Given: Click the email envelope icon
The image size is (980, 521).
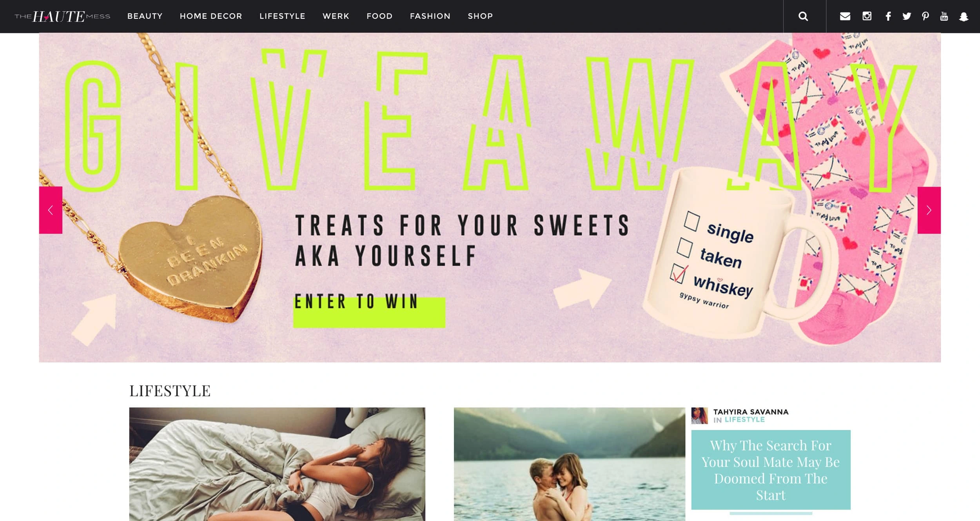Looking at the screenshot, I should click(845, 16).
